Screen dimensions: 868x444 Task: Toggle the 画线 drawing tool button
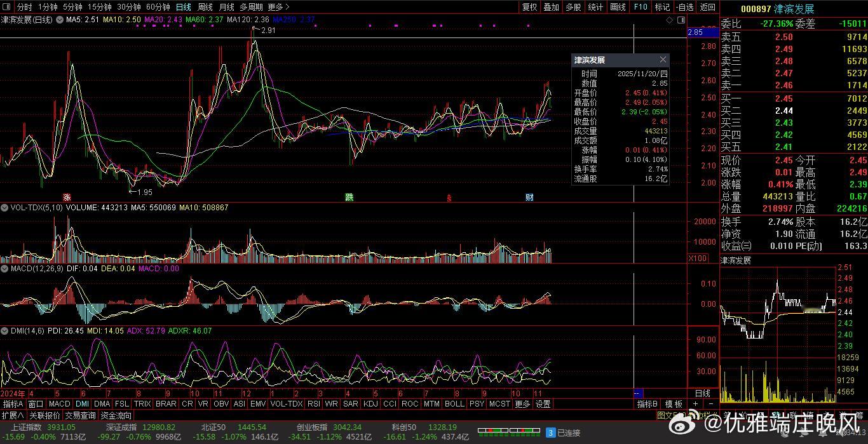[x=618, y=7]
